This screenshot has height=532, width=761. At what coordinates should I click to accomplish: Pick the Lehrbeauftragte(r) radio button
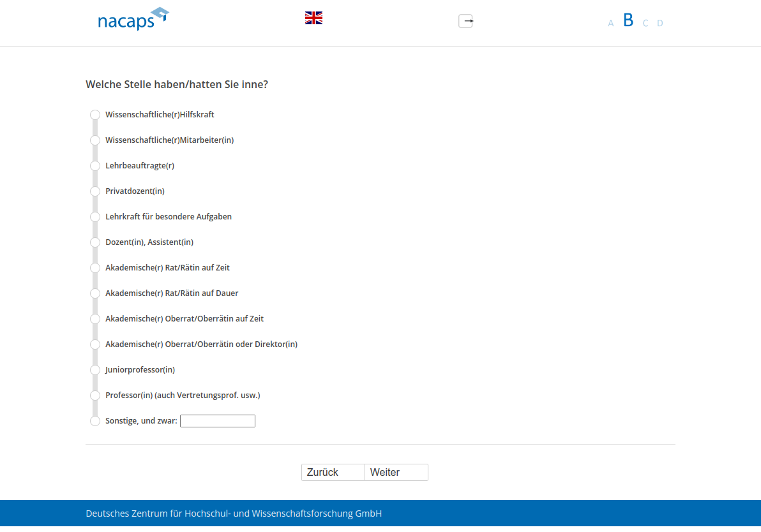click(95, 166)
